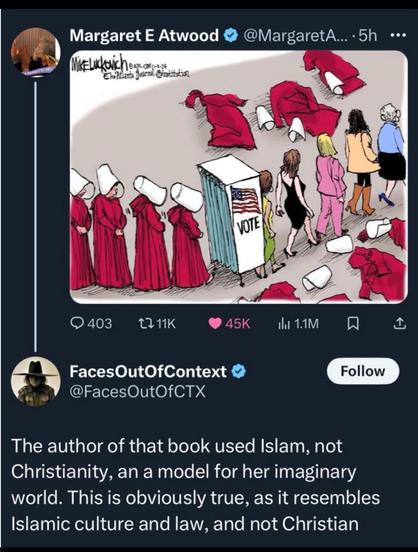Open Margaret E Atwood's profile picture
The image size is (418, 552).
tap(35, 52)
